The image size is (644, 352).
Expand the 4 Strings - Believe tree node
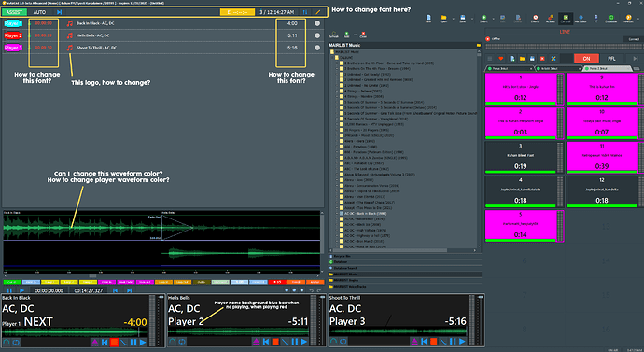click(337, 91)
